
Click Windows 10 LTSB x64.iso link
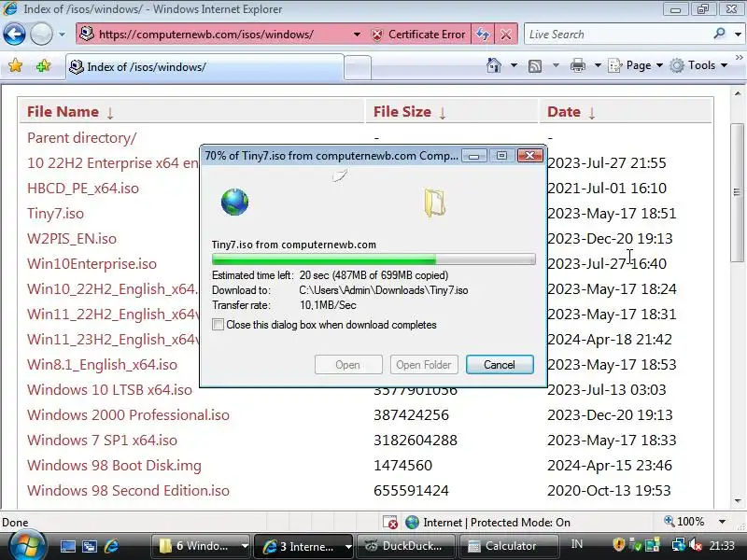(x=109, y=390)
